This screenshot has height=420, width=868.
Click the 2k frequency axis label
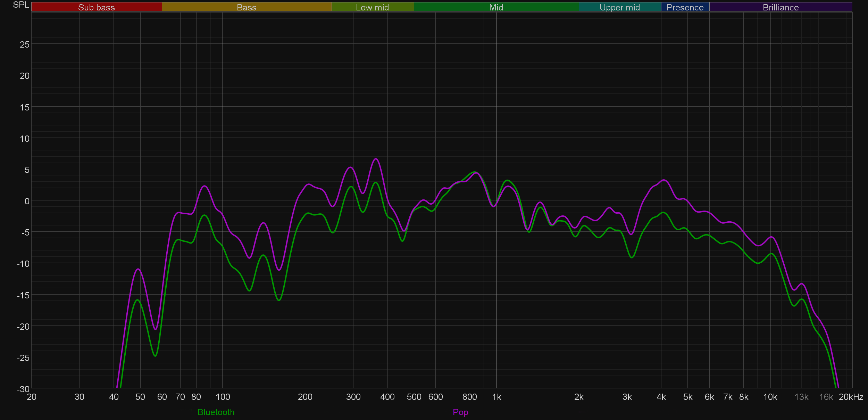pos(578,397)
